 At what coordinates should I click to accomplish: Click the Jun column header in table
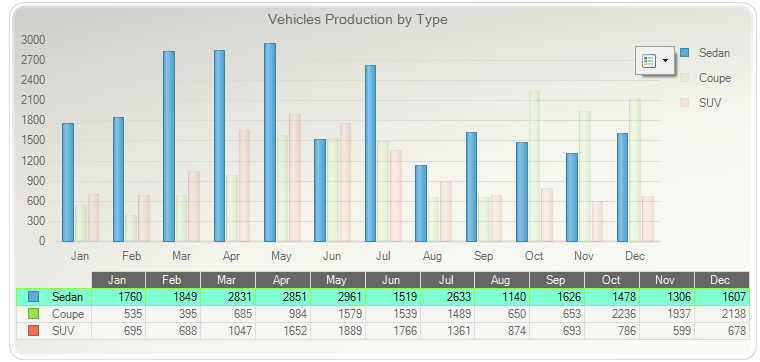tap(393, 280)
